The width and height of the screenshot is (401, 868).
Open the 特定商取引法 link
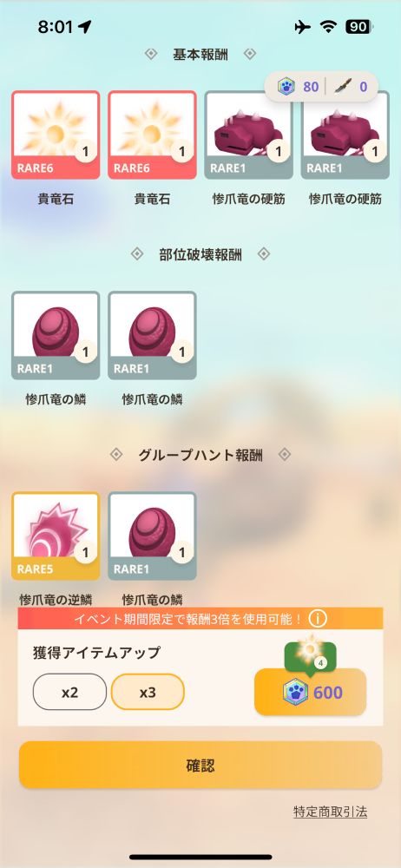(330, 812)
